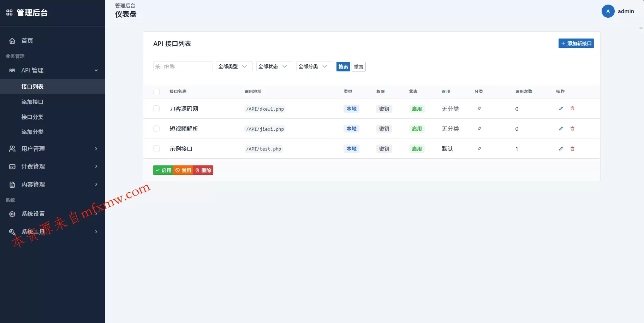644x323 pixels.
Task: Open the 全部状态 dropdown
Action: [x=275, y=66]
